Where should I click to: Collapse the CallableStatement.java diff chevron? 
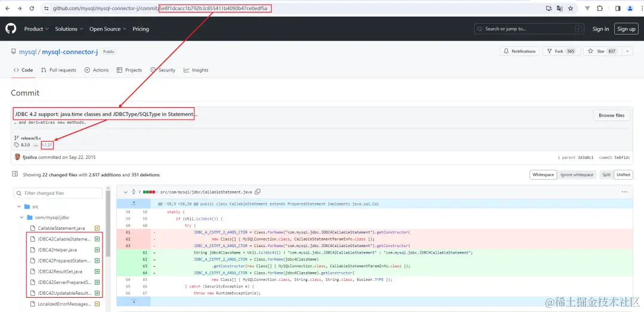(125, 192)
